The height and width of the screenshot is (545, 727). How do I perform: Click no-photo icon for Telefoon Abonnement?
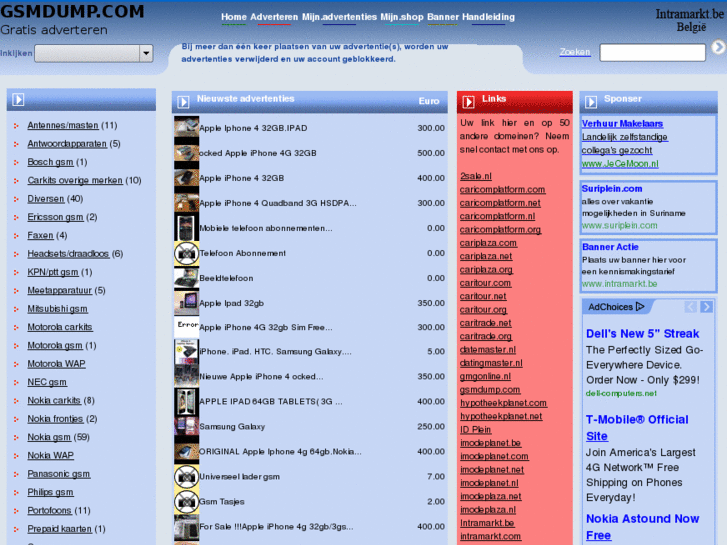[186, 253]
